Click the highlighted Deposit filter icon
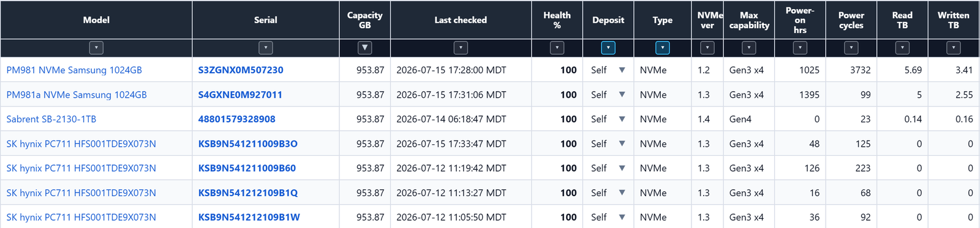Viewport: 980px width, 228px height. 608,48
